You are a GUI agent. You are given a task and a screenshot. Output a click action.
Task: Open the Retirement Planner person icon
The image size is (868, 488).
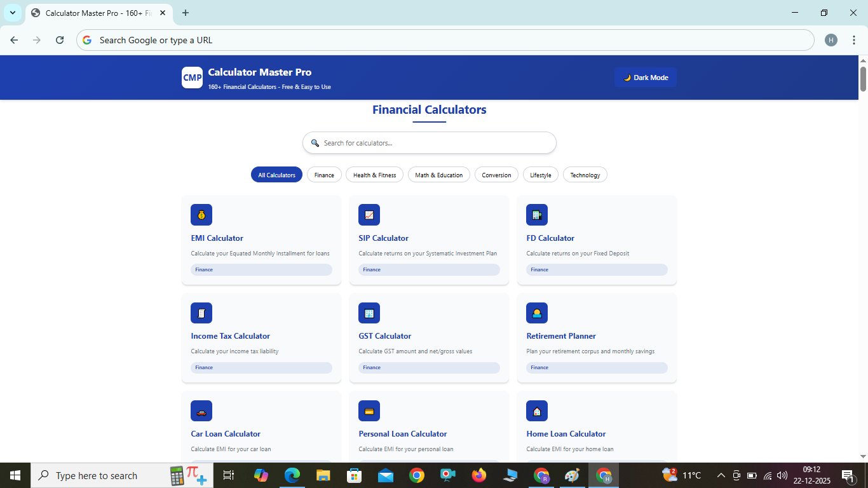[537, 313]
